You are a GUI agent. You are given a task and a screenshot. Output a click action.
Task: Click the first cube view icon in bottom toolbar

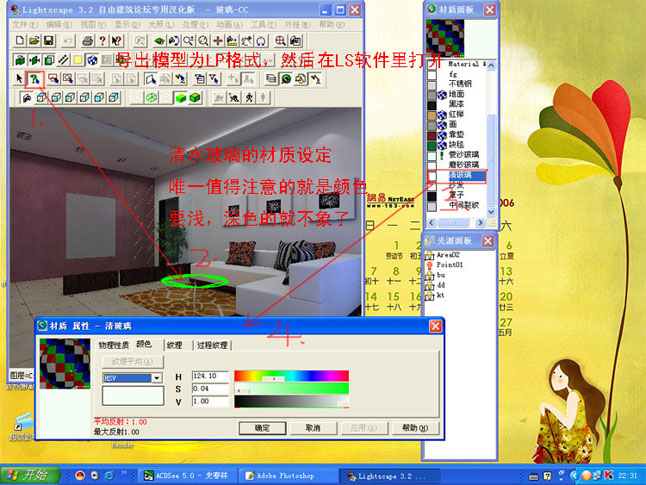(x=42, y=98)
